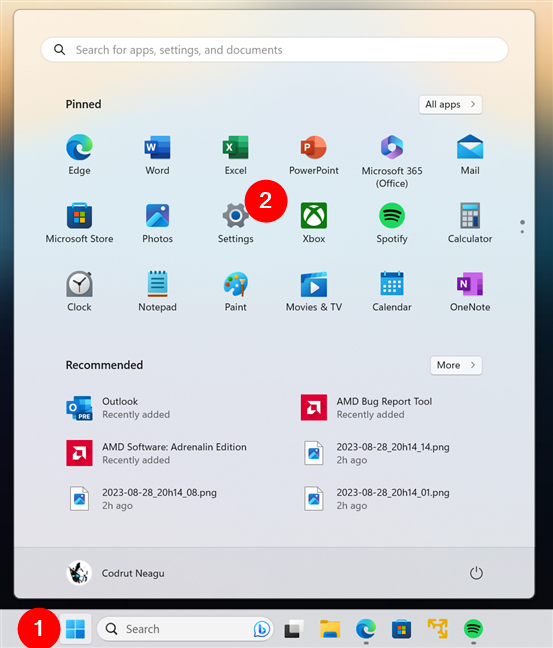Click the Start menu search field
553x648 pixels.
click(274, 50)
